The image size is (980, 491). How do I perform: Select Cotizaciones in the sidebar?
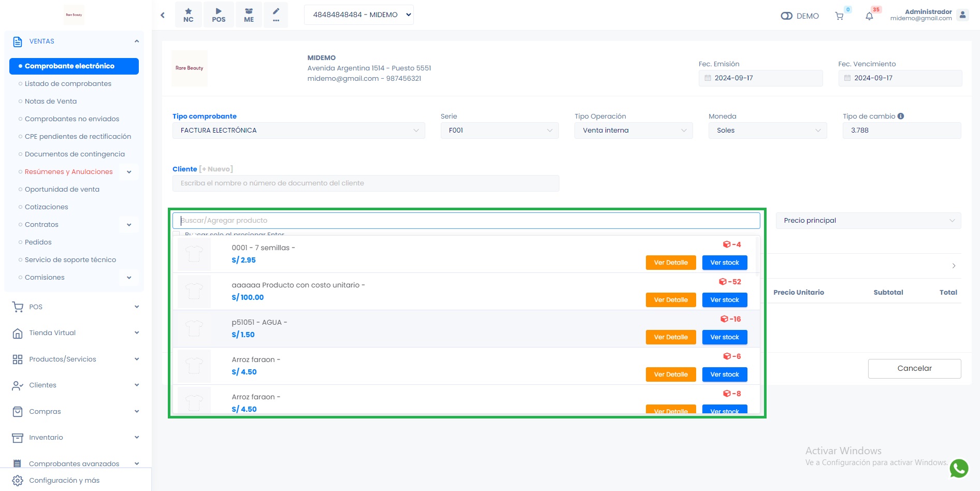point(47,207)
